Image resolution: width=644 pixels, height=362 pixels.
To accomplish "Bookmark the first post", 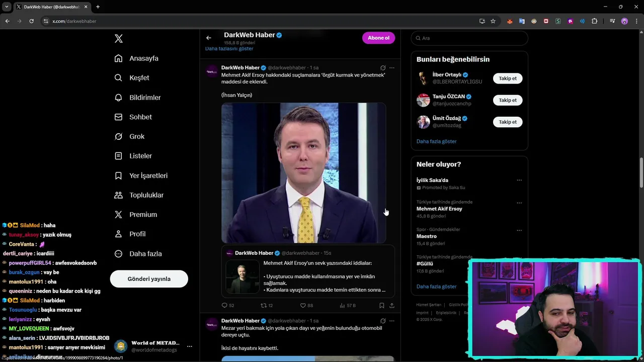I will 382,305.
